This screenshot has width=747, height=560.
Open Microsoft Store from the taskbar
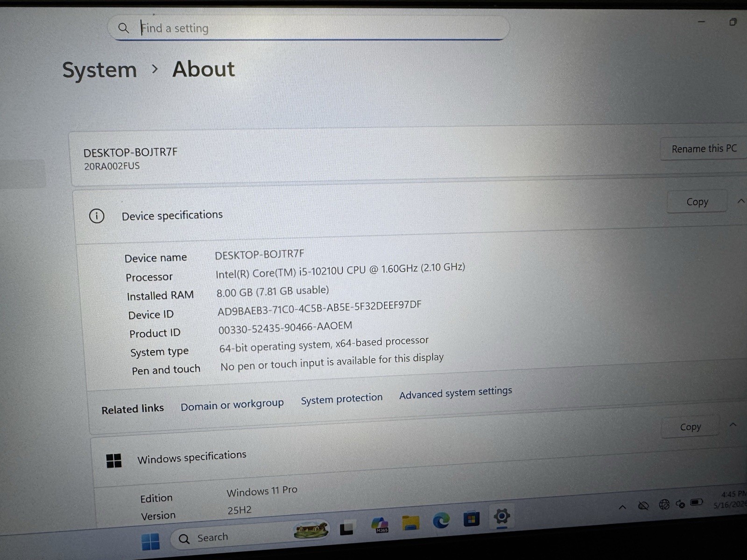(471, 518)
